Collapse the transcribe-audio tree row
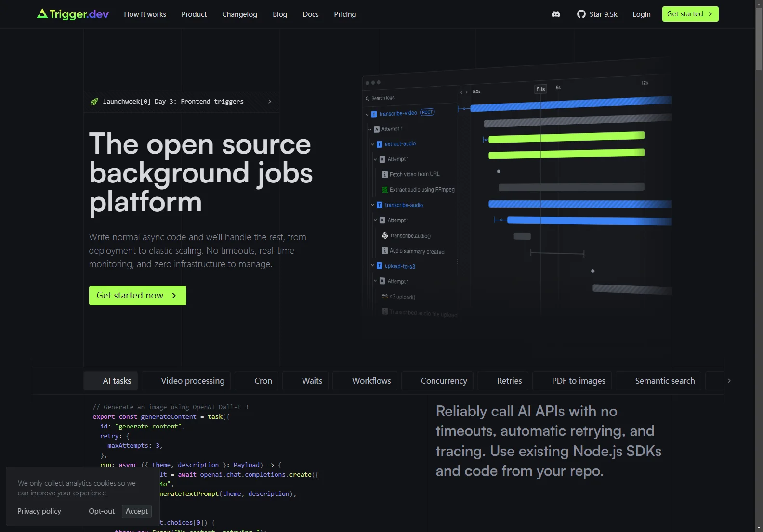The image size is (763, 532). click(372, 205)
